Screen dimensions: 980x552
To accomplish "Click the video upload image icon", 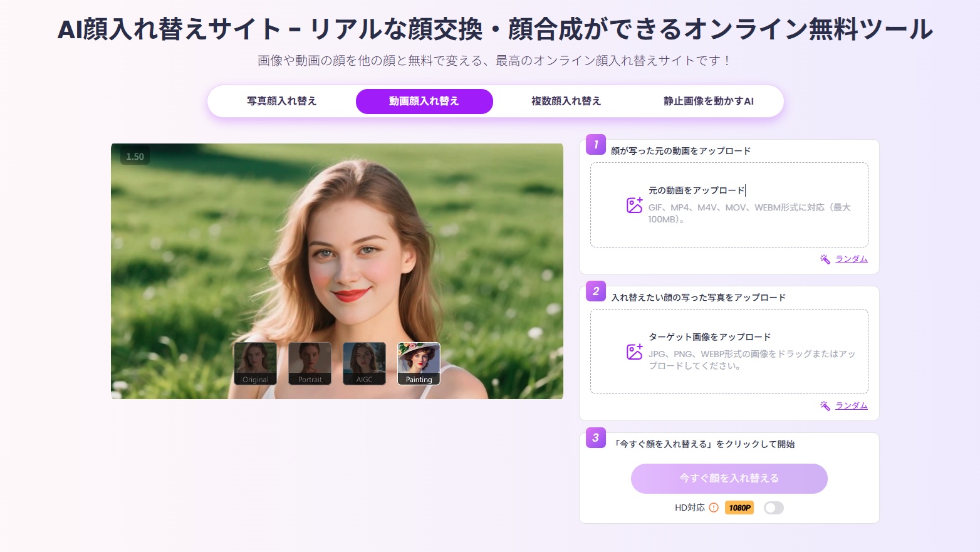I will coord(634,205).
